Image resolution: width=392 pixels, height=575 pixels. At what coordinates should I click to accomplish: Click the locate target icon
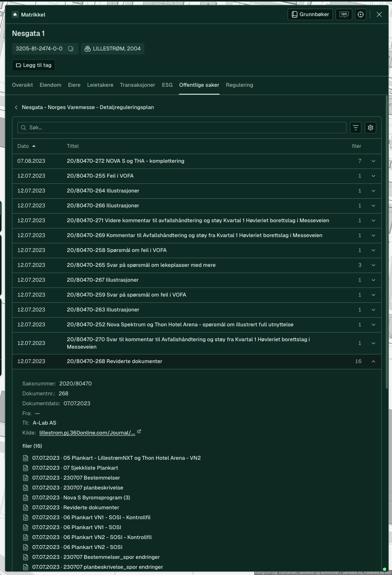pyautogui.click(x=361, y=14)
